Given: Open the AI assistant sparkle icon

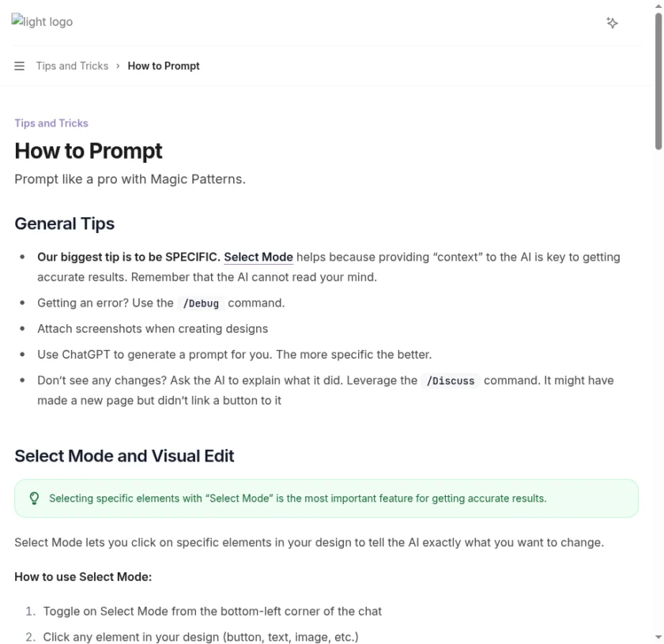Looking at the screenshot, I should (613, 23).
